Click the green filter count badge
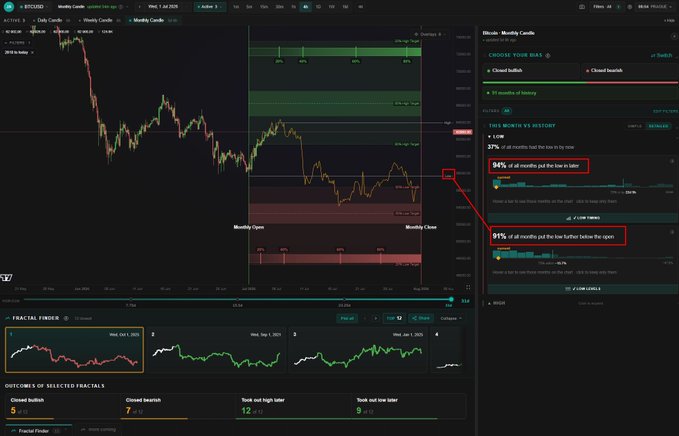This screenshot has width=679, height=436. tap(618, 7)
